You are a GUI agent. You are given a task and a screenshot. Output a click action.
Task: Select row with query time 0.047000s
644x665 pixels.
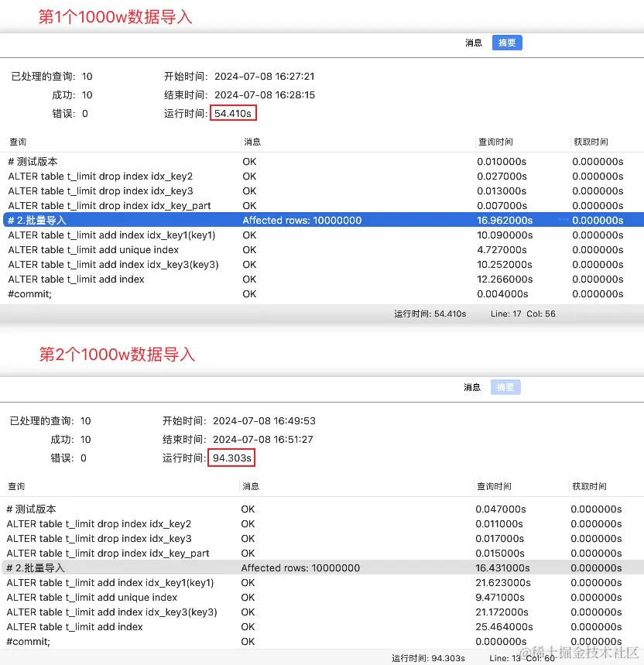point(322,509)
